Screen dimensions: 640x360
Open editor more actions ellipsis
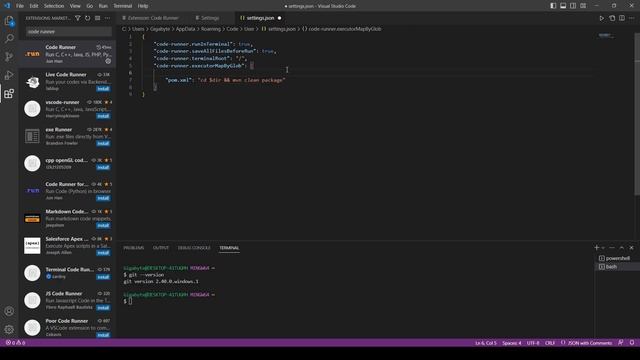click(x=631, y=18)
